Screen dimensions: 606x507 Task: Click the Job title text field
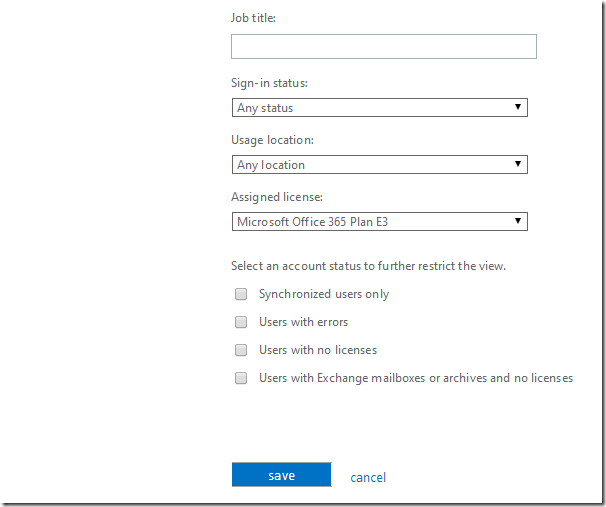[x=383, y=47]
